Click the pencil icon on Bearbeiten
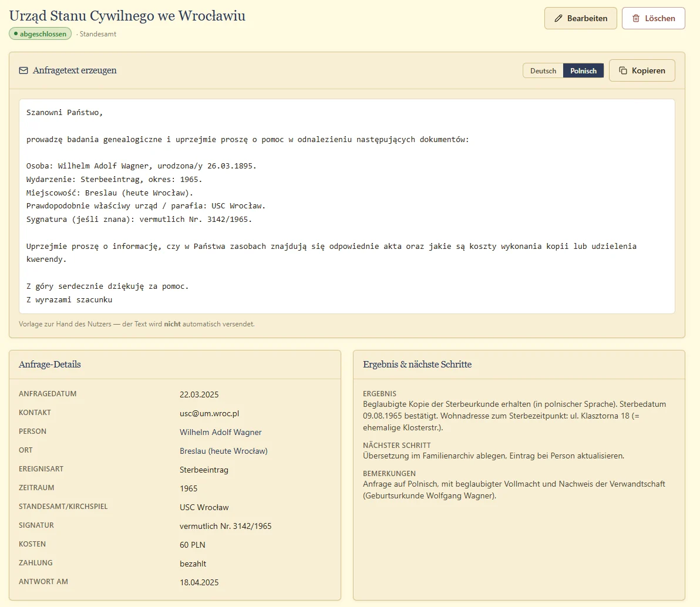Viewport: 700px width, 607px height. [558, 18]
